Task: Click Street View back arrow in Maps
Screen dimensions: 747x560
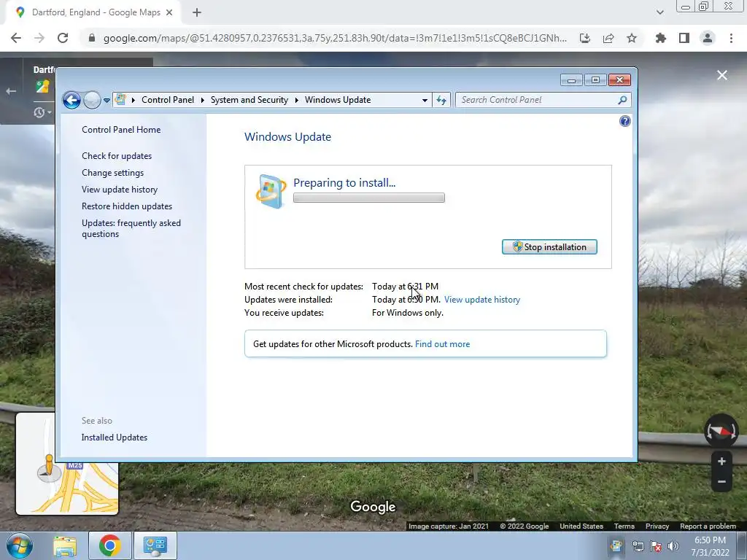Action: pyautogui.click(x=11, y=91)
